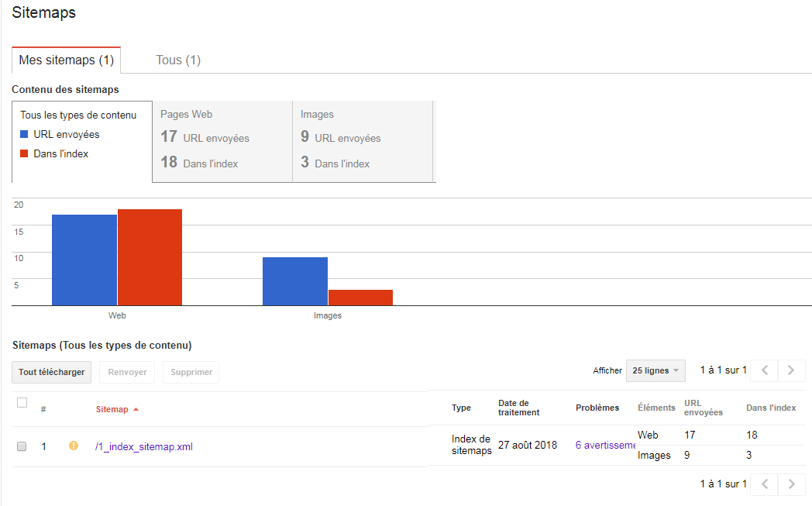Go to next page using top arrow
The height and width of the screenshot is (506, 812).
click(791, 370)
